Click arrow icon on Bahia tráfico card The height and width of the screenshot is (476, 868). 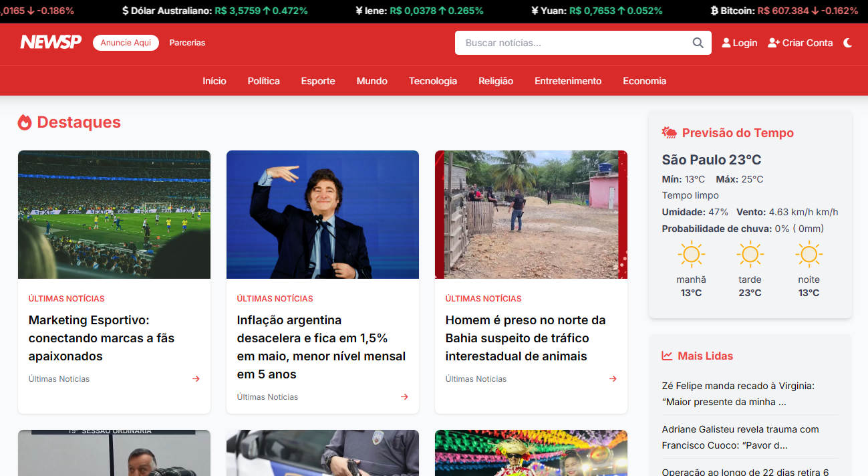613,379
